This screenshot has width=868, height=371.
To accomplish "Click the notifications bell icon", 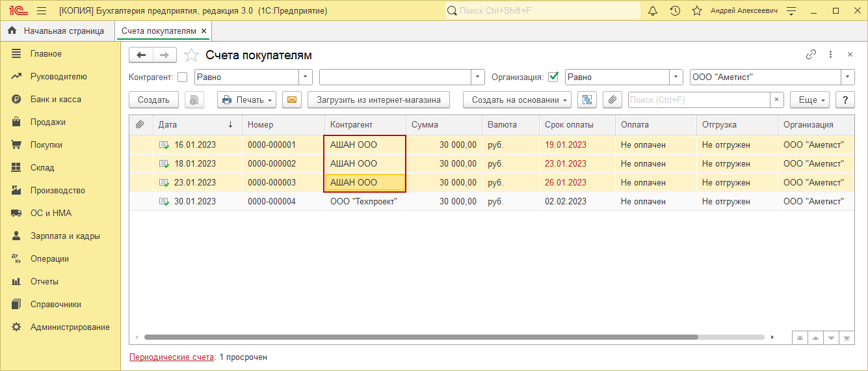I will click(x=653, y=11).
